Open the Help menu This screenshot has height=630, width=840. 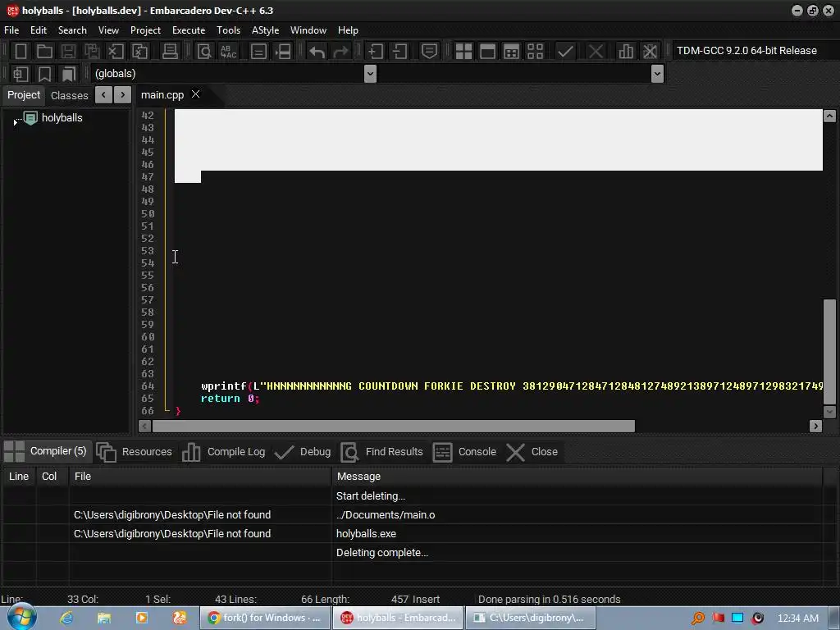(348, 30)
